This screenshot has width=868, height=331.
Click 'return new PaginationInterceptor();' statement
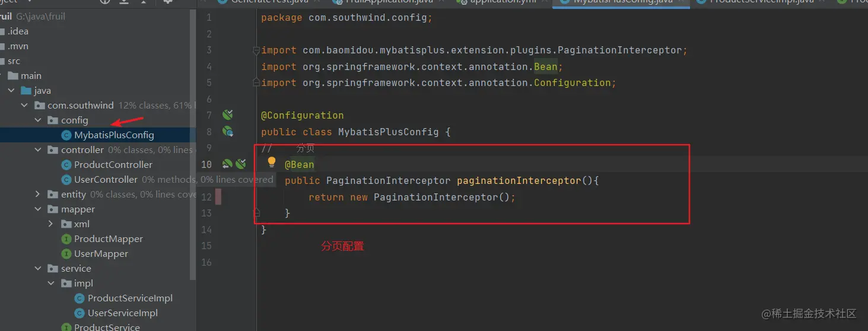412,197
